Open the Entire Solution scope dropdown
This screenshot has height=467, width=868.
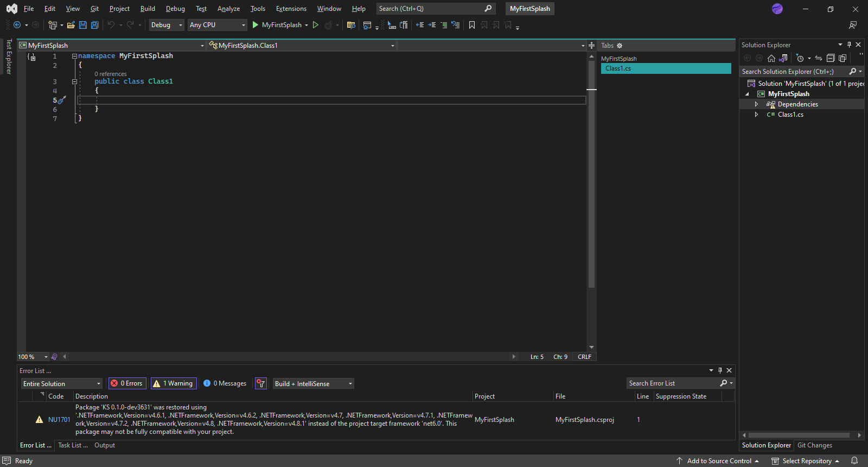[x=61, y=384]
